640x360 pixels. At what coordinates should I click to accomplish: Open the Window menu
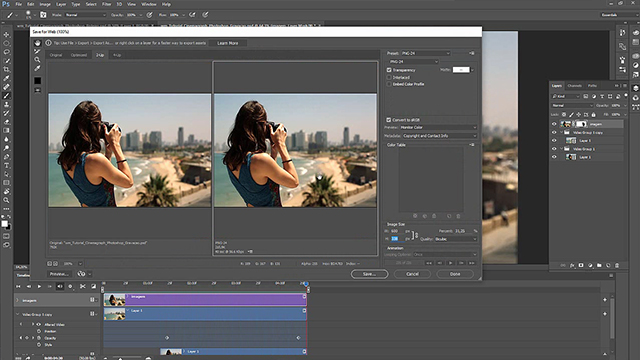pyautogui.click(x=149, y=4)
